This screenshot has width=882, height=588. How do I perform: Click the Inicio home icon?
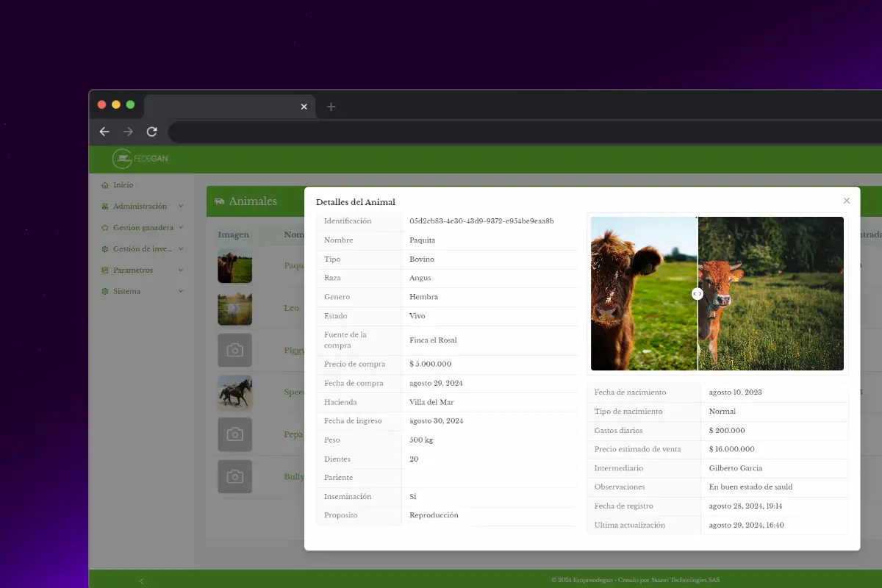coord(105,185)
